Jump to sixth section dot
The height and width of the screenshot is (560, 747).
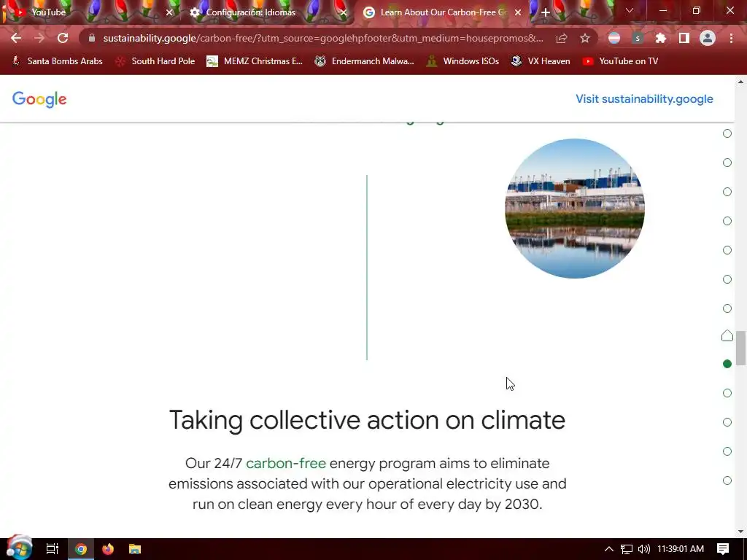[727, 279]
